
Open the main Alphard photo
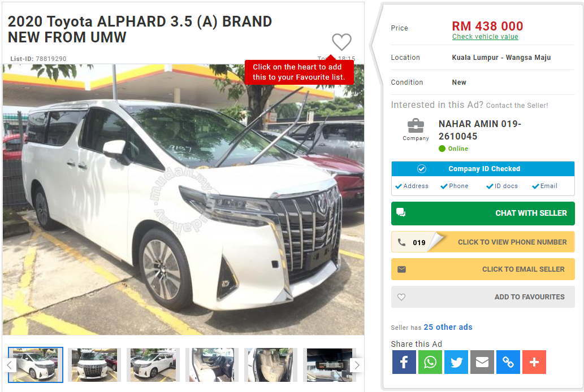click(183, 199)
